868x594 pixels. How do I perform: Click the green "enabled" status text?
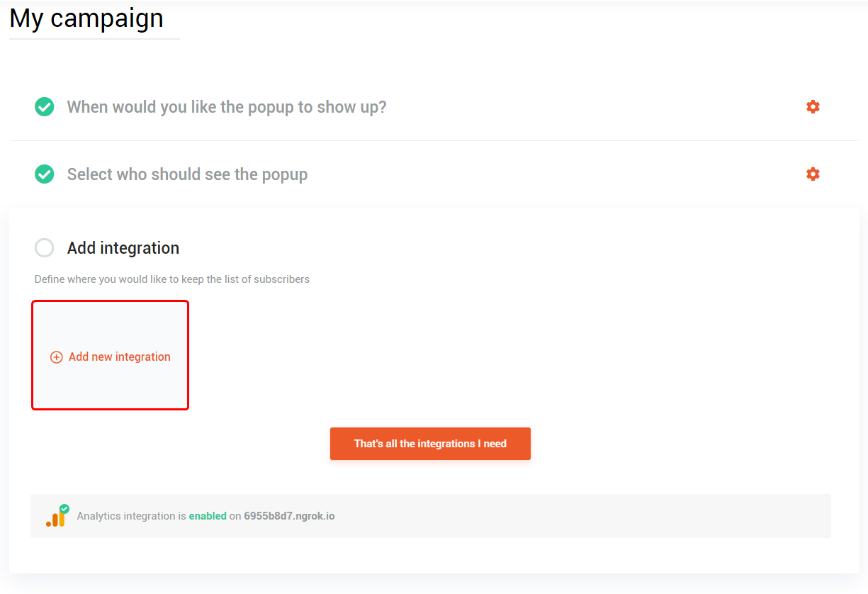coord(208,516)
